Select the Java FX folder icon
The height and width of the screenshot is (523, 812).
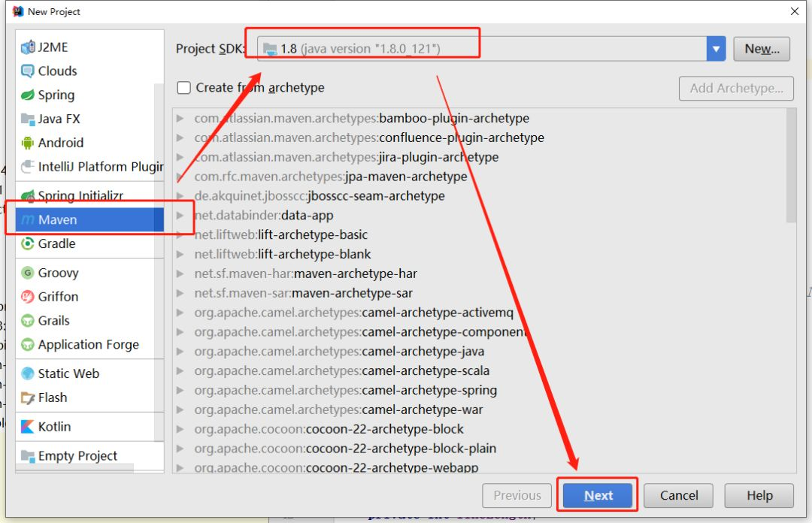tap(28, 119)
